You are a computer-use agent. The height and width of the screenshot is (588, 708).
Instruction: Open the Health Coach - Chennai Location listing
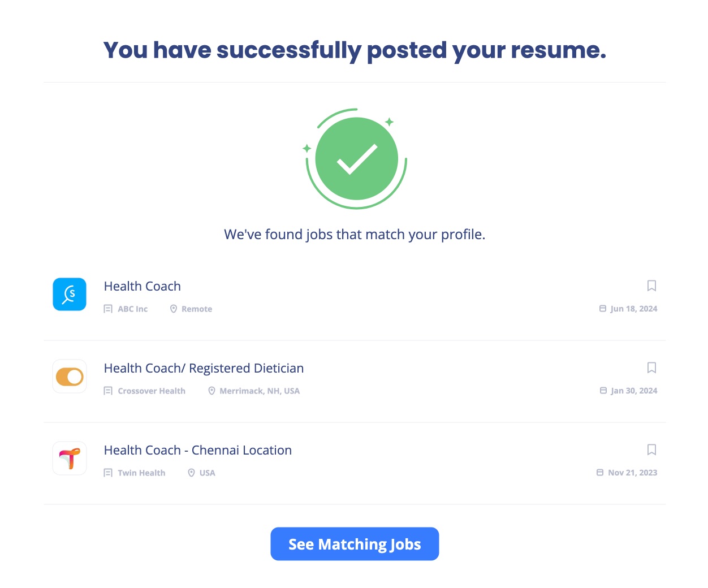pos(197,450)
